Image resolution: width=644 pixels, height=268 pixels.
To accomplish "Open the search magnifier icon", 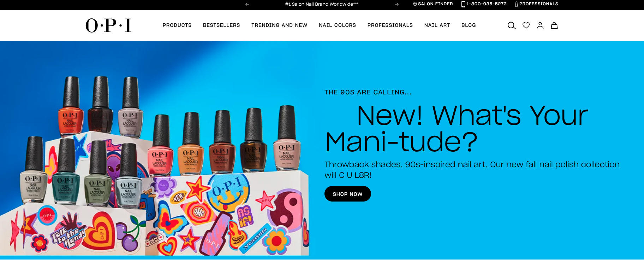I will point(512,25).
